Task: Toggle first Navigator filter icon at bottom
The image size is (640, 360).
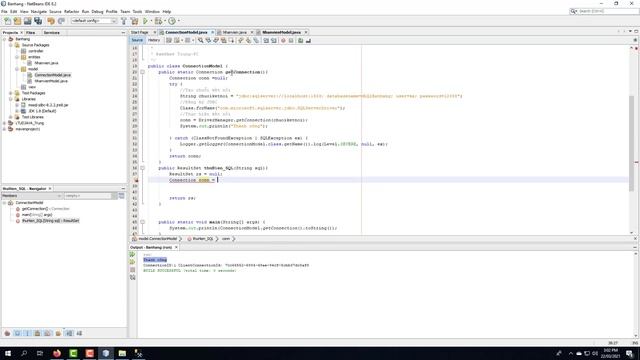Action: pyautogui.click(x=7, y=333)
